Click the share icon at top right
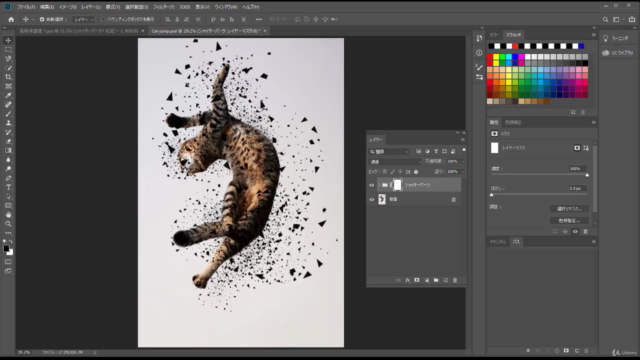 (x=632, y=19)
